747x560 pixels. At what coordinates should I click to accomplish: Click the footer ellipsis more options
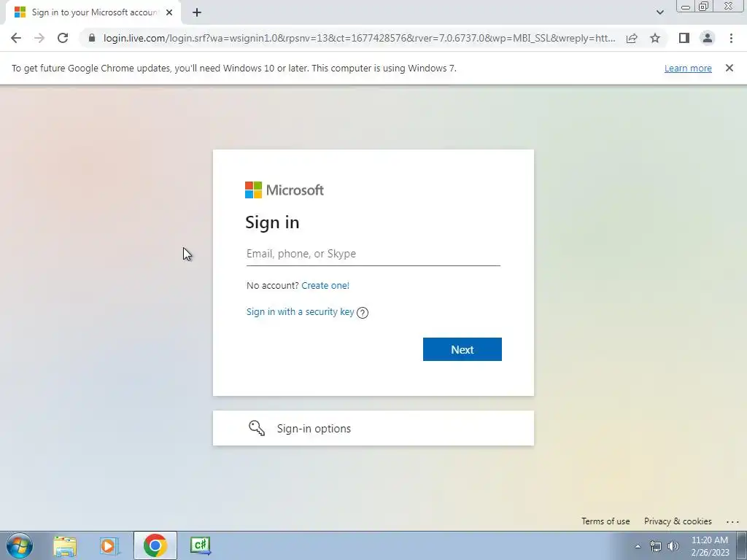(x=732, y=521)
